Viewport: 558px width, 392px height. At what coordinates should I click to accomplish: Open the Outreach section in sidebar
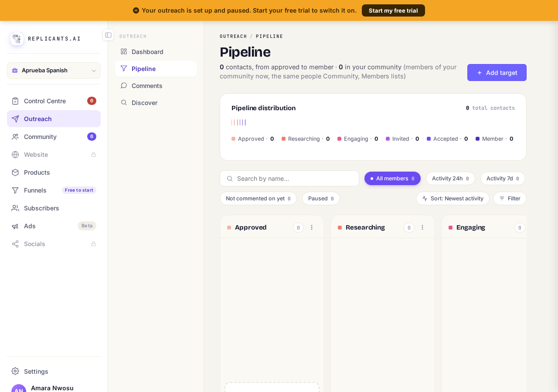tap(54, 119)
